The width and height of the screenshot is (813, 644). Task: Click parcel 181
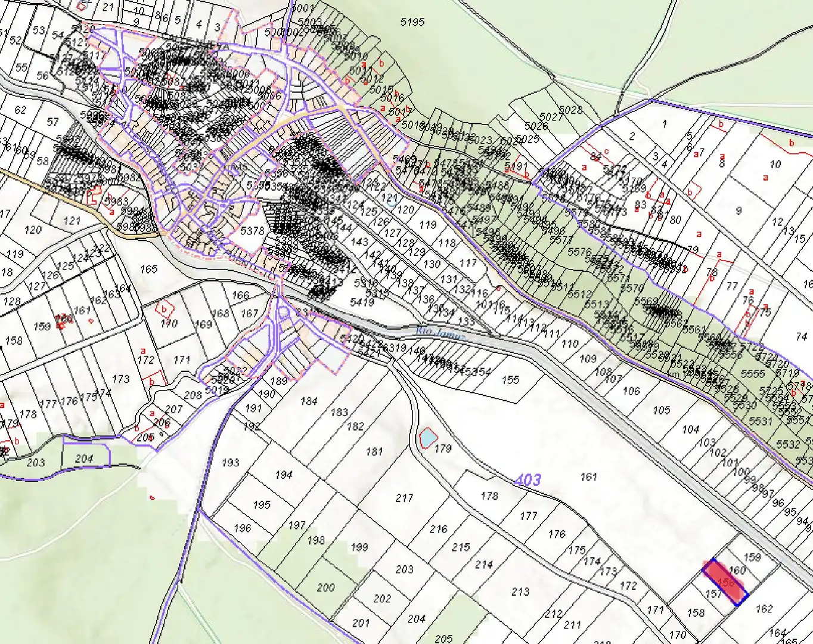pyautogui.click(x=374, y=451)
